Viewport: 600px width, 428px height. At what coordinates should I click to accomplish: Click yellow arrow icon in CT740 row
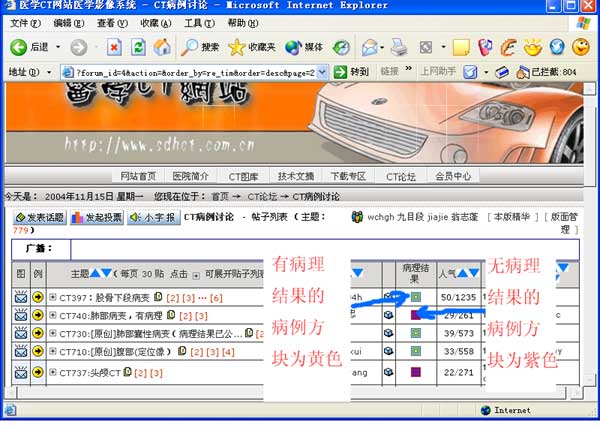(38, 315)
